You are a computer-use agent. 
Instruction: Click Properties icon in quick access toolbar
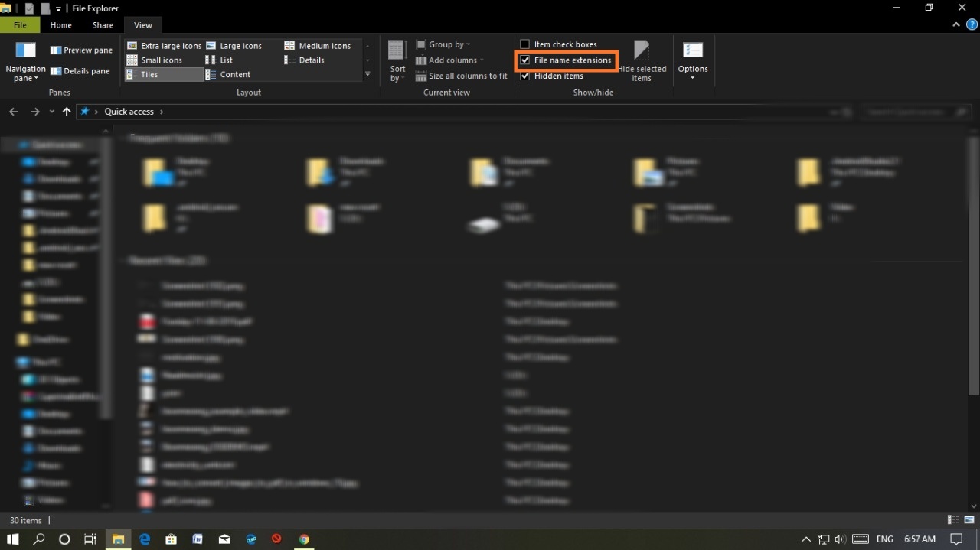[29, 8]
